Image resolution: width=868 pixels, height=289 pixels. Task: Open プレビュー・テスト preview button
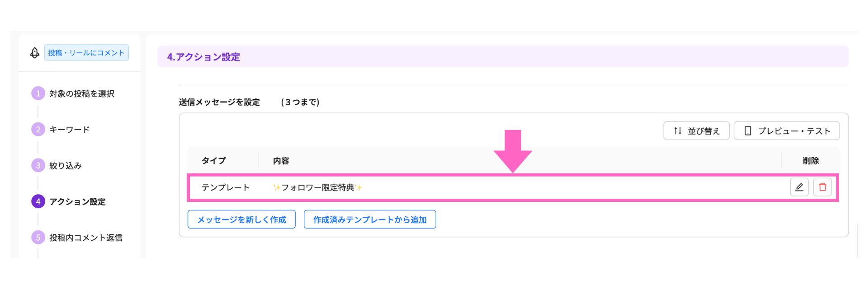tap(787, 131)
